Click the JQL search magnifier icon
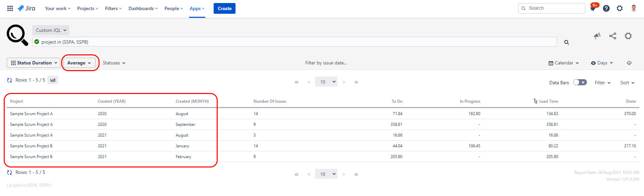The height and width of the screenshot is (196, 644). click(567, 42)
